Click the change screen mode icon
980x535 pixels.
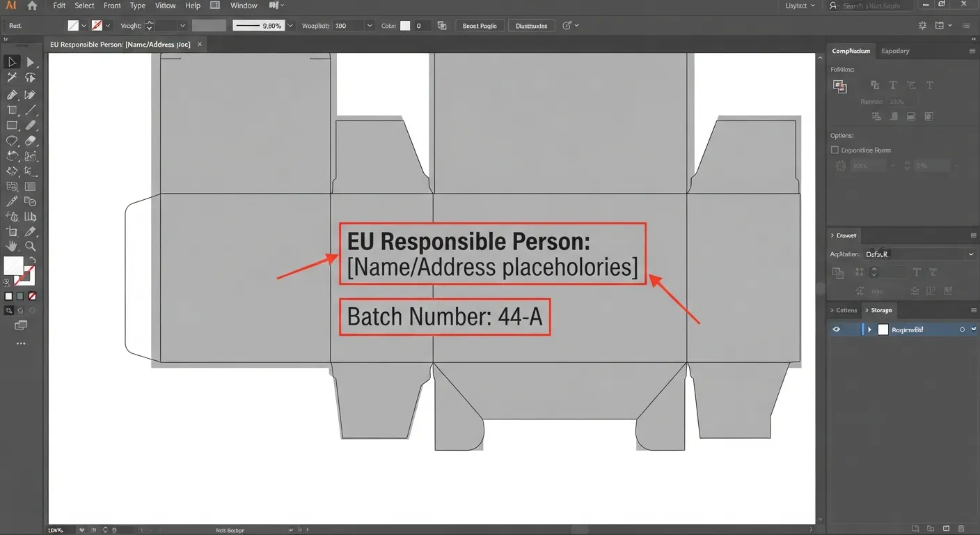21,325
